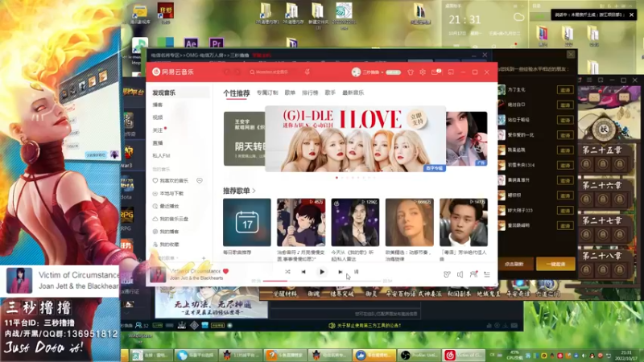Screen dimensions: 644x362
Task: Switch to 歌手 tab
Action: 330,93
